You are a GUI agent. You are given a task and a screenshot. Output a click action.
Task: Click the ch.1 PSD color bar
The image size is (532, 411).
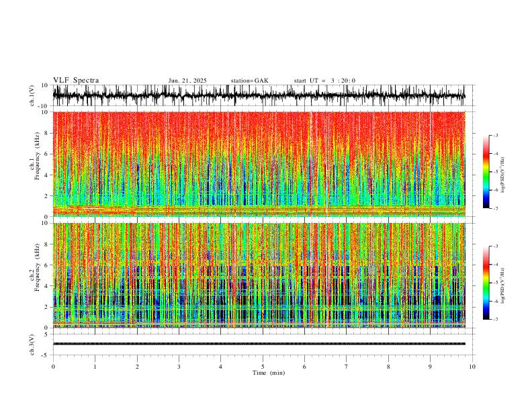[486, 172]
